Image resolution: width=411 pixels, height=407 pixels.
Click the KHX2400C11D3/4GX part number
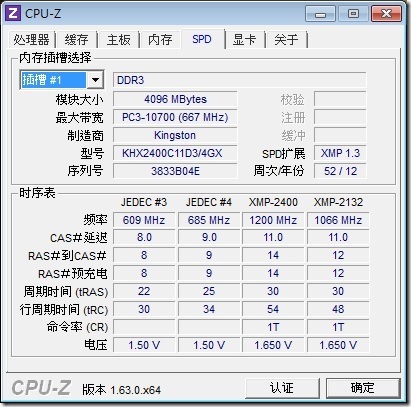click(175, 153)
